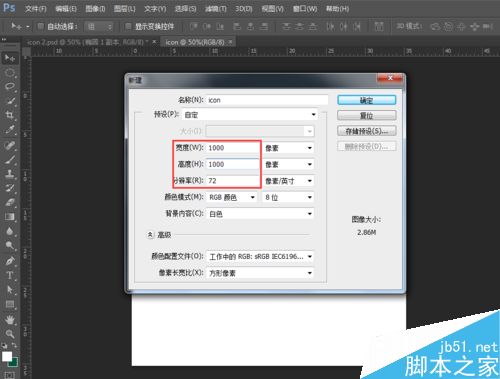Select the Crop tool
This screenshot has width=500, height=379.
click(10, 116)
